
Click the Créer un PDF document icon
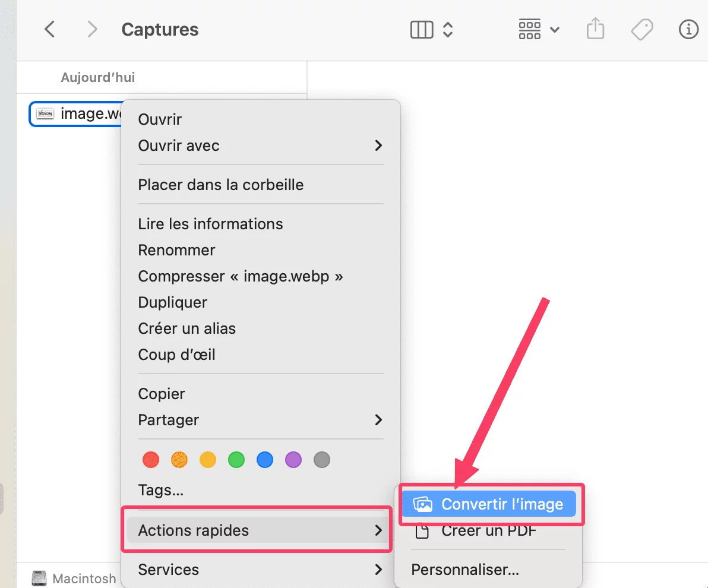[x=422, y=531]
